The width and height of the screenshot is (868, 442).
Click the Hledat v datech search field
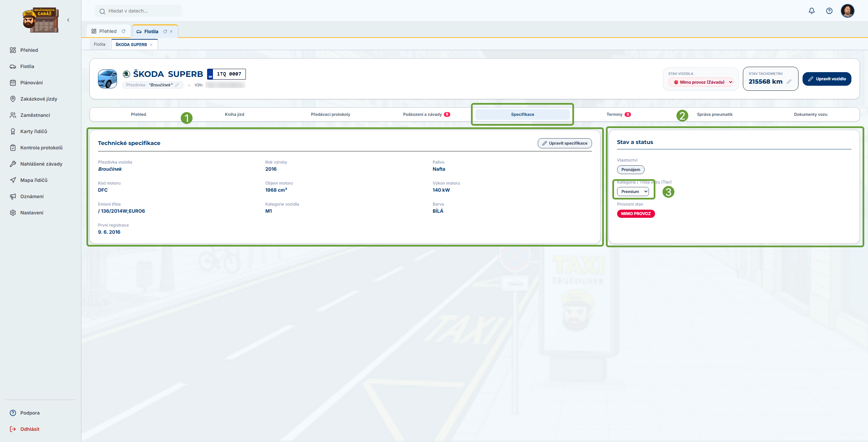138,11
